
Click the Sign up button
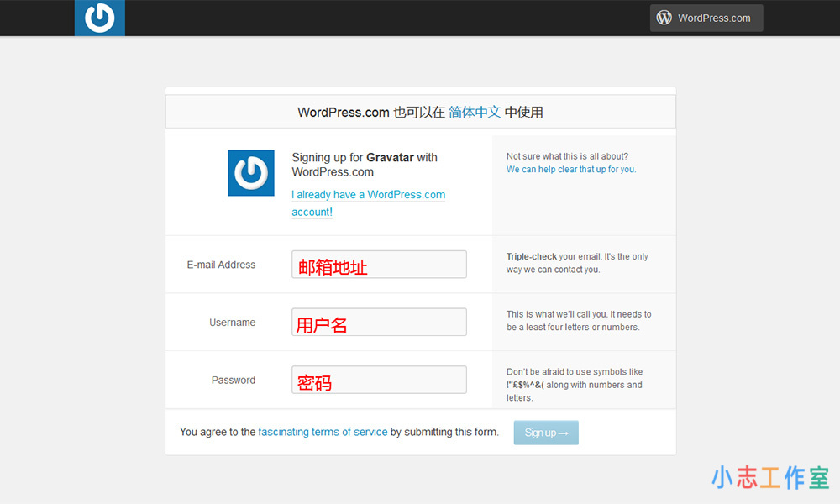point(546,433)
